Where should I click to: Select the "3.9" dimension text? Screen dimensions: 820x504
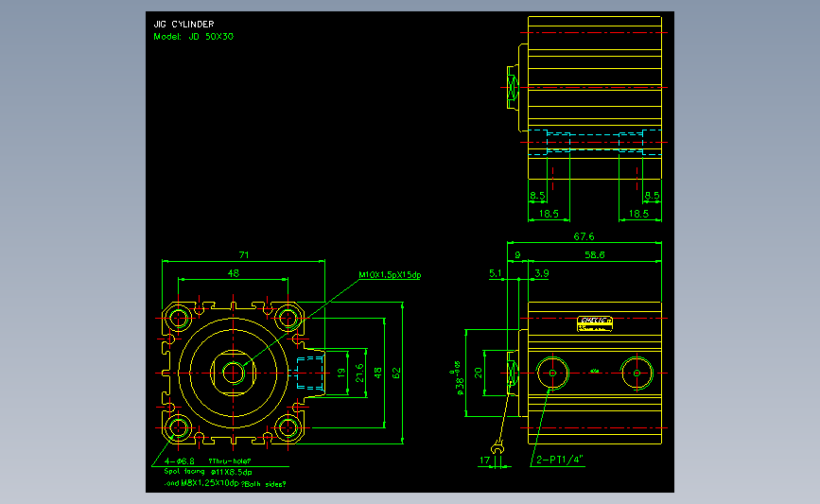click(542, 273)
